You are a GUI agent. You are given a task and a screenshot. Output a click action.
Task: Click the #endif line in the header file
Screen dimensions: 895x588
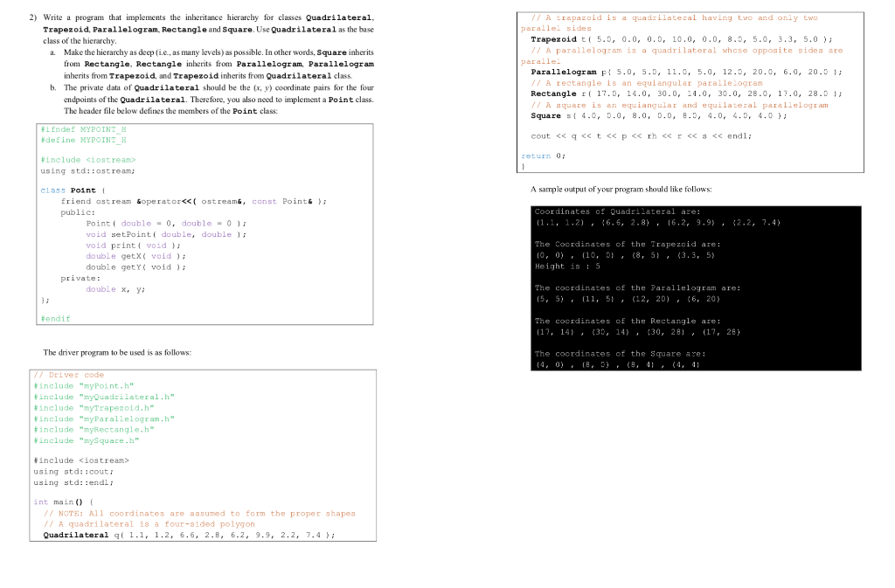[59, 318]
